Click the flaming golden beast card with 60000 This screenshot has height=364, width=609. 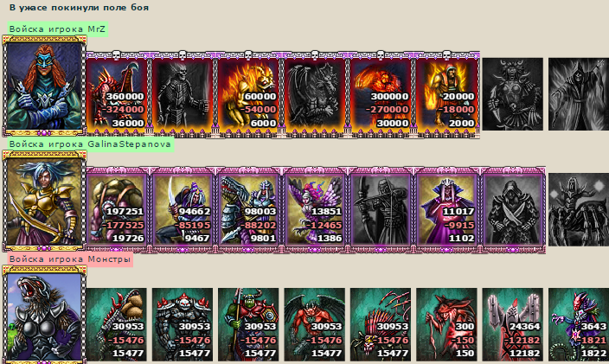[x=248, y=94]
